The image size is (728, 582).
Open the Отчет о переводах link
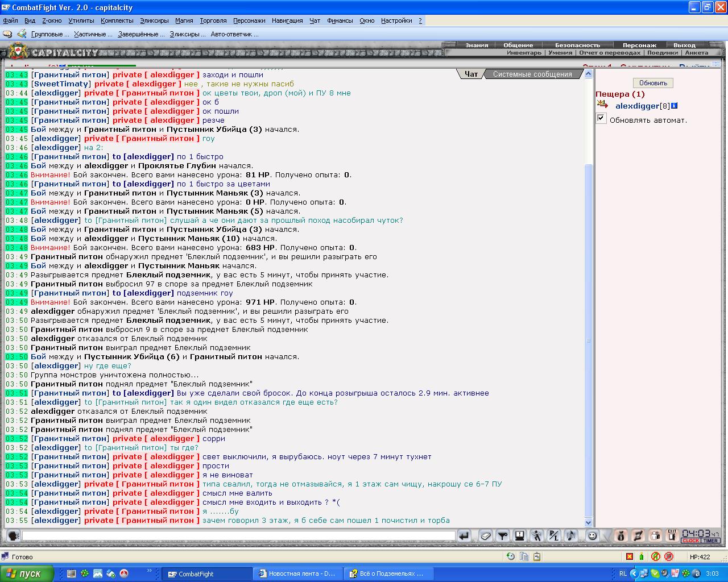(610, 52)
